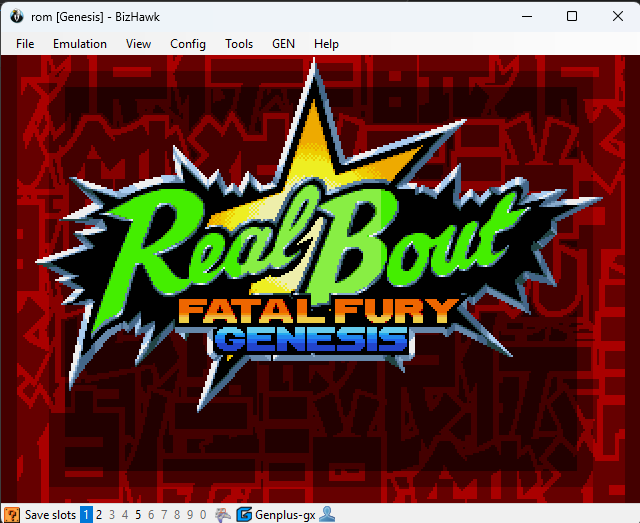This screenshot has height=523, width=640.
Task: Select save slot 8
Action: point(177,514)
